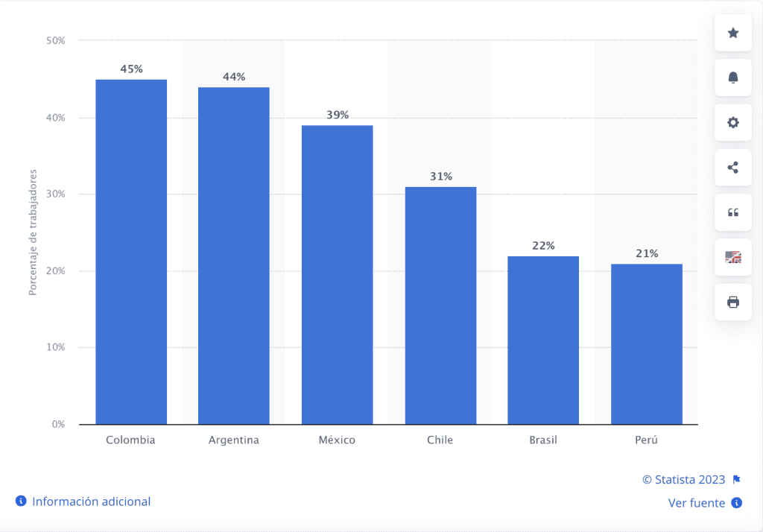This screenshot has width=763, height=532.
Task: Click the star icon to favorite this chart
Action: click(x=732, y=33)
